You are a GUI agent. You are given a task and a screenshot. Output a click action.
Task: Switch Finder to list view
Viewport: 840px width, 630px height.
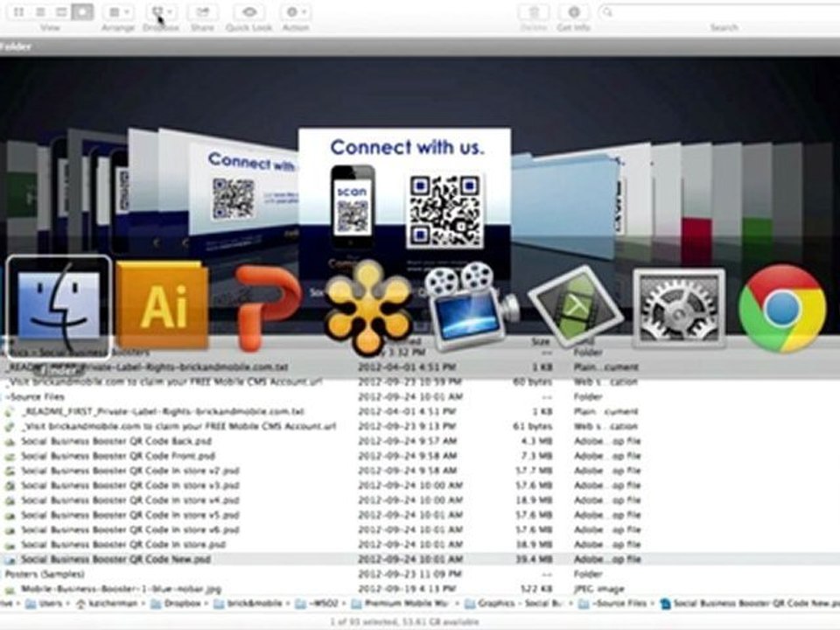[x=39, y=11]
